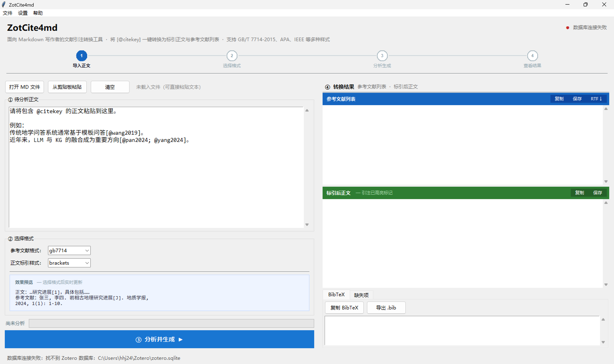Click the ZotCite4md feather app icon
This screenshot has height=364, width=614.
4,5
